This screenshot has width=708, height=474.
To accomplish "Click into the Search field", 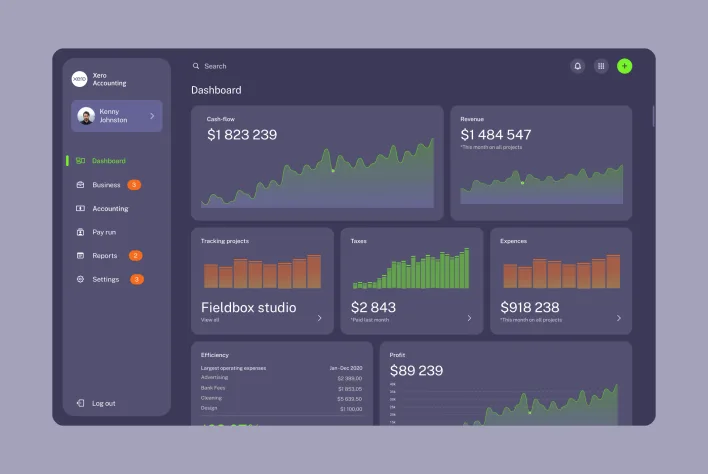I will coord(215,66).
